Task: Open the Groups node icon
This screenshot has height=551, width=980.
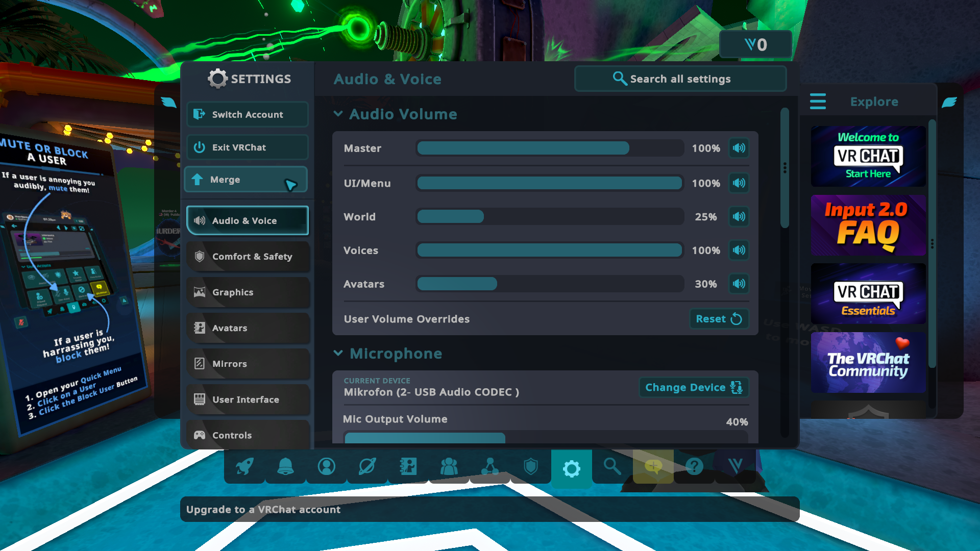Action: point(490,466)
